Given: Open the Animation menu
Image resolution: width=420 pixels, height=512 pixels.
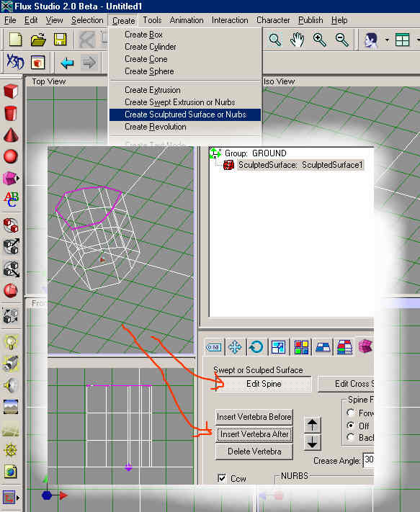Looking at the screenshot, I should tap(187, 20).
